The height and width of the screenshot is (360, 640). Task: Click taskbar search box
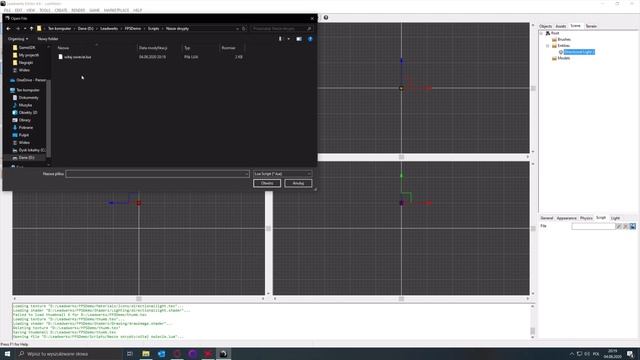69,354
